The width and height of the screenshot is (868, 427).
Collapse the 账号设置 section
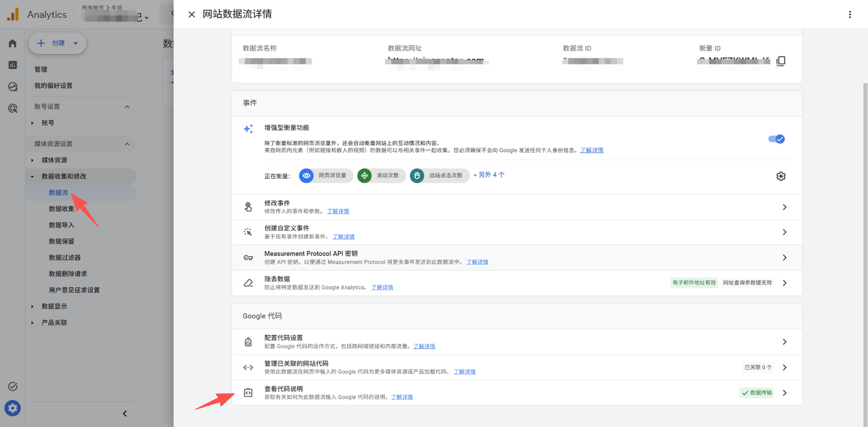click(127, 107)
